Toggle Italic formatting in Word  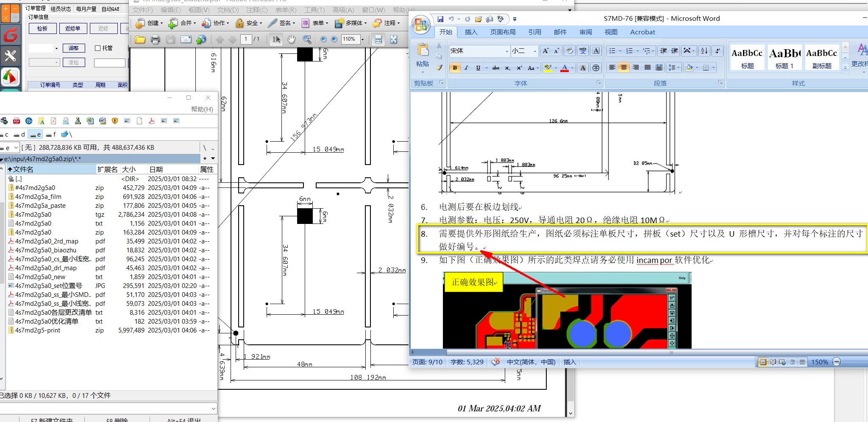(x=466, y=68)
